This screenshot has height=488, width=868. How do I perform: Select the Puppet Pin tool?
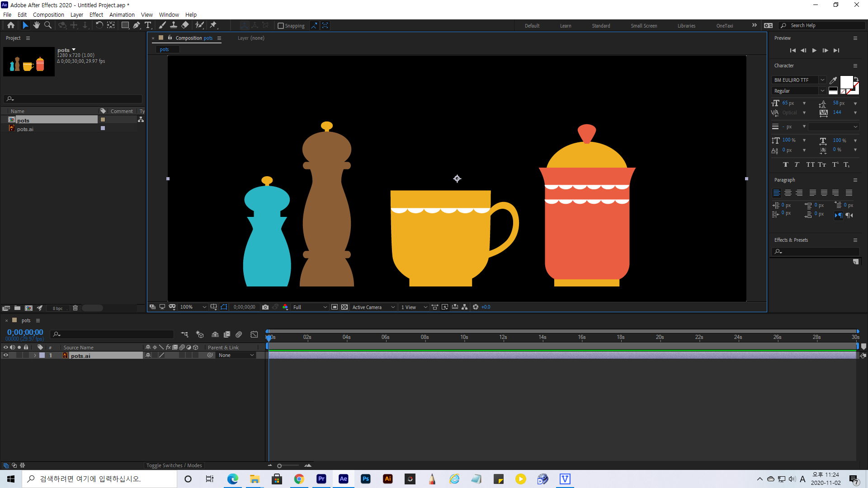click(x=213, y=25)
